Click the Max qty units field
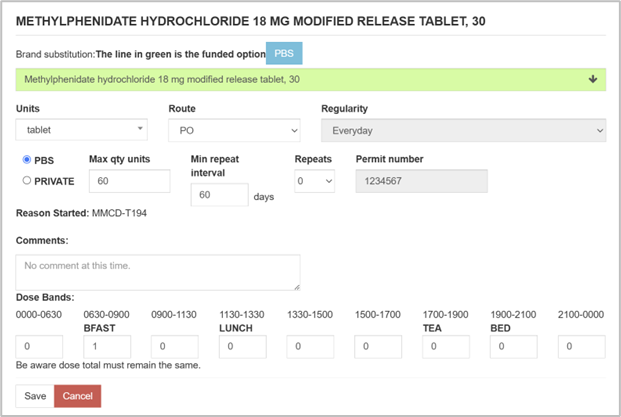This screenshot has width=621, height=417. click(129, 181)
